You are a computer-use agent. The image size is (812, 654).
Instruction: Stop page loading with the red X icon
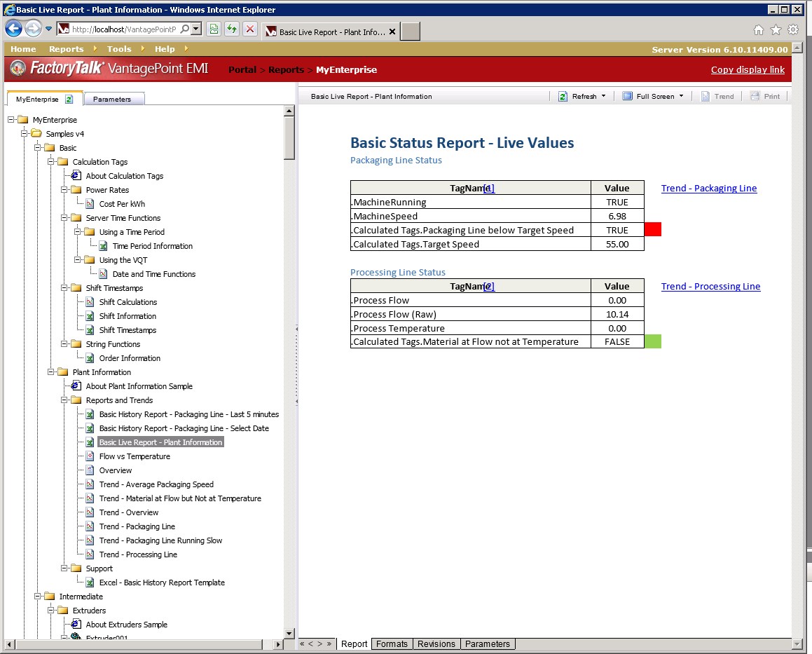250,29
